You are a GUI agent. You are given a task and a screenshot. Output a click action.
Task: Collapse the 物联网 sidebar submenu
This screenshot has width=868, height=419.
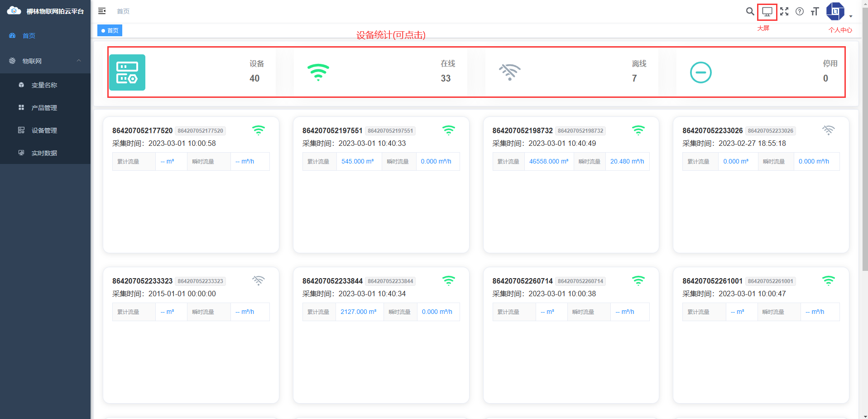pos(45,61)
